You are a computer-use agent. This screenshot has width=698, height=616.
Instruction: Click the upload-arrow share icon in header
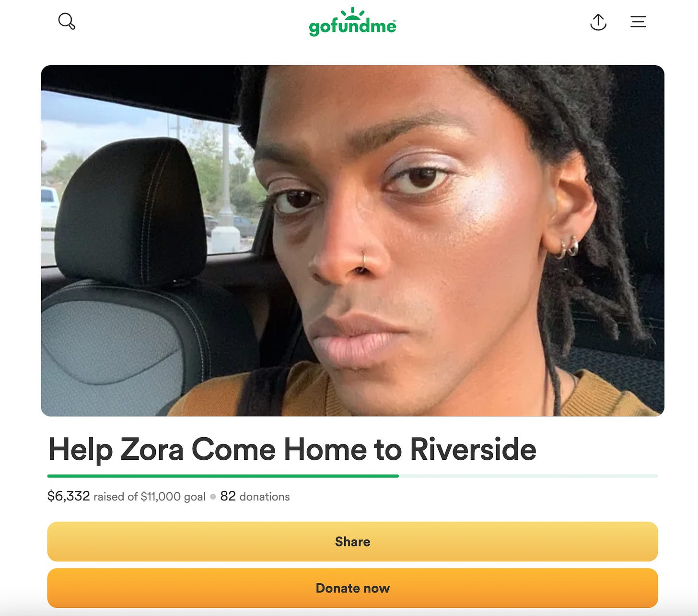click(598, 22)
